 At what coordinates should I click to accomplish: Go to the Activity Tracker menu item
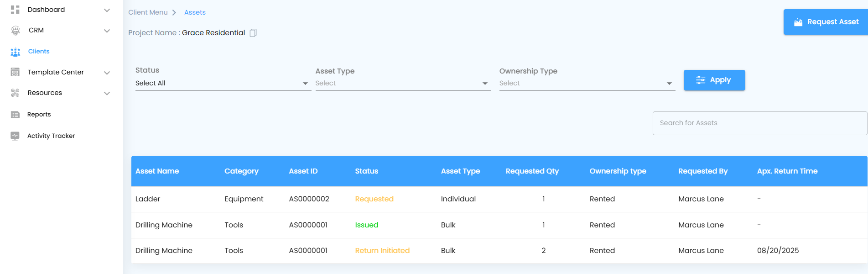51,136
